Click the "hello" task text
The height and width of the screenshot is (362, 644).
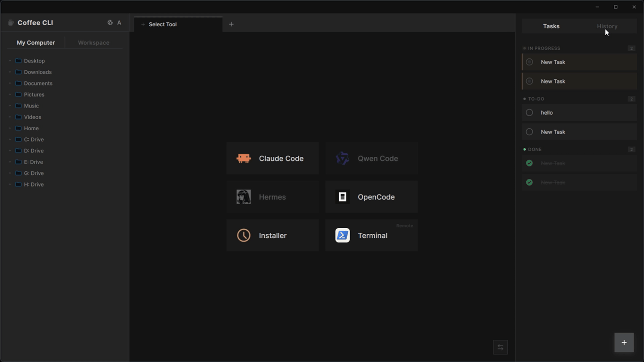tap(547, 113)
